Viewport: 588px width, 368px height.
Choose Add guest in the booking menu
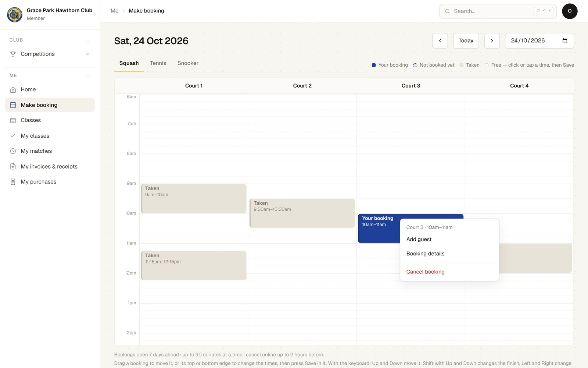pos(449,240)
